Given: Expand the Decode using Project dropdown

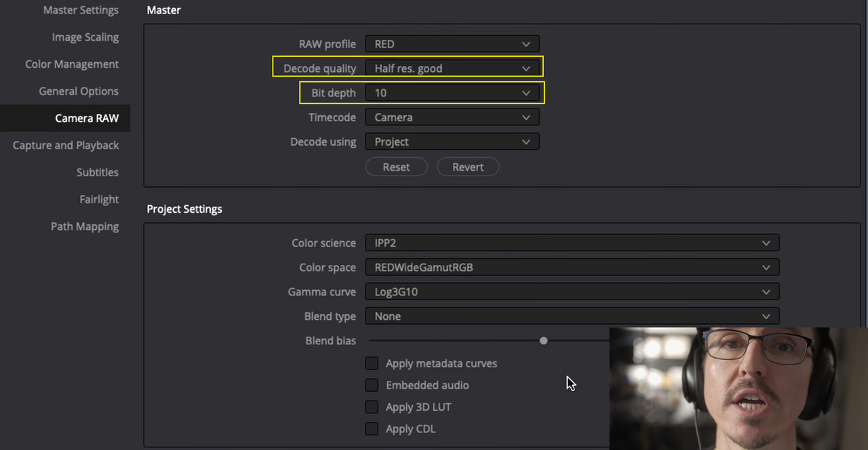Looking at the screenshot, I should point(452,142).
